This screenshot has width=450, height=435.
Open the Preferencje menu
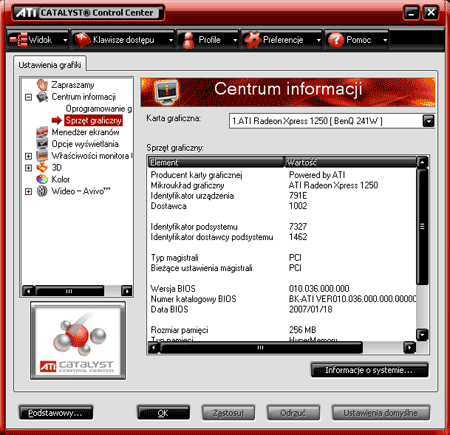click(282, 40)
